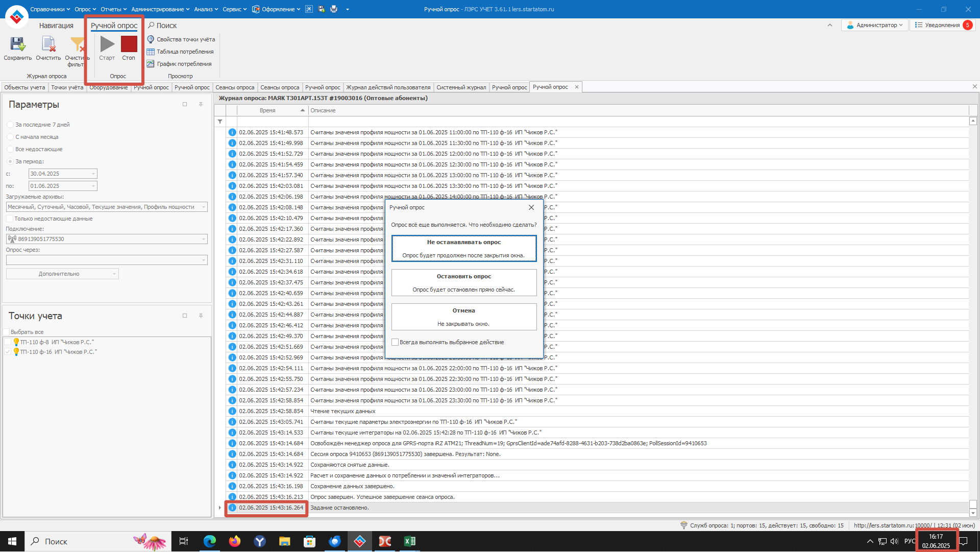Switch to the Объекты учета tab
Image resolution: width=980 pixels, height=552 pixels.
pyautogui.click(x=24, y=87)
